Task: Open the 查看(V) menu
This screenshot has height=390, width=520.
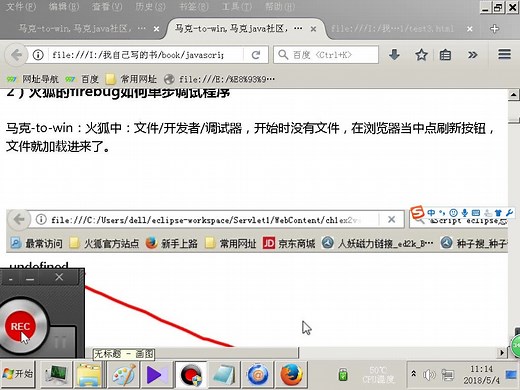Action: 107,7
